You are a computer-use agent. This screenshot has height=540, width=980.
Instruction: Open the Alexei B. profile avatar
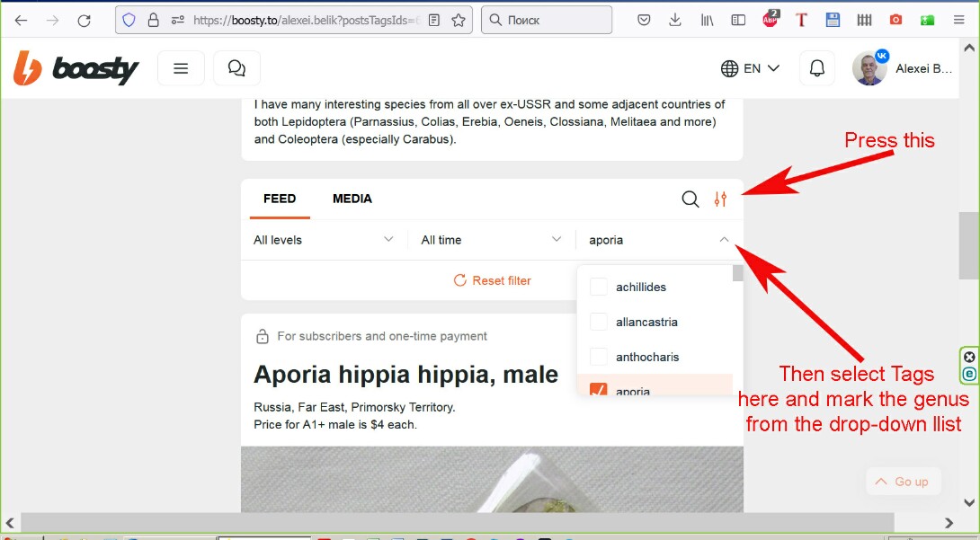click(x=869, y=68)
